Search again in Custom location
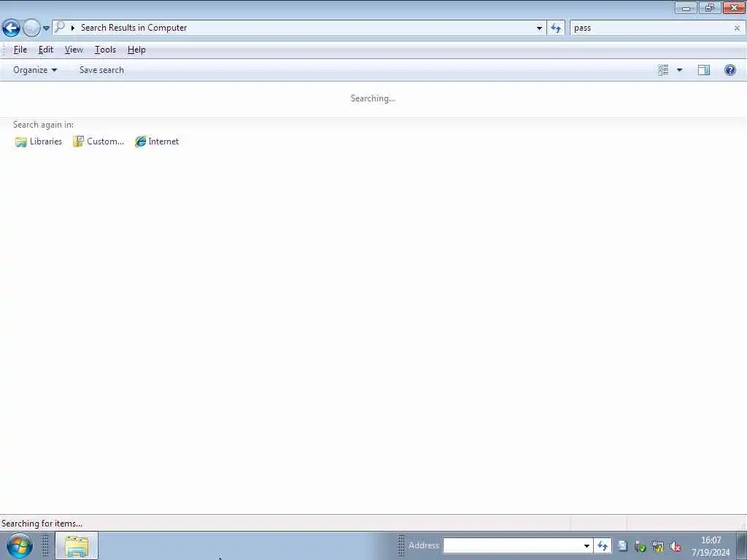The height and width of the screenshot is (560, 747). tap(98, 141)
